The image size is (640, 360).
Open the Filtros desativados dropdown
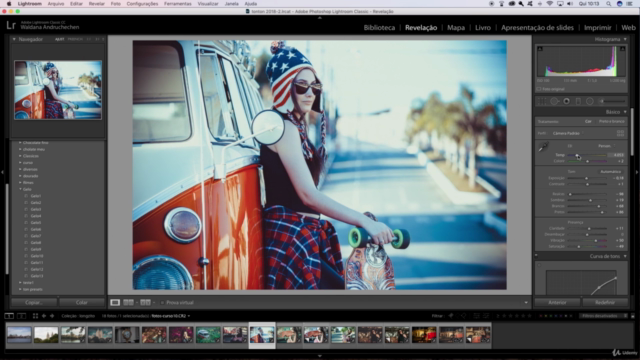click(603, 316)
